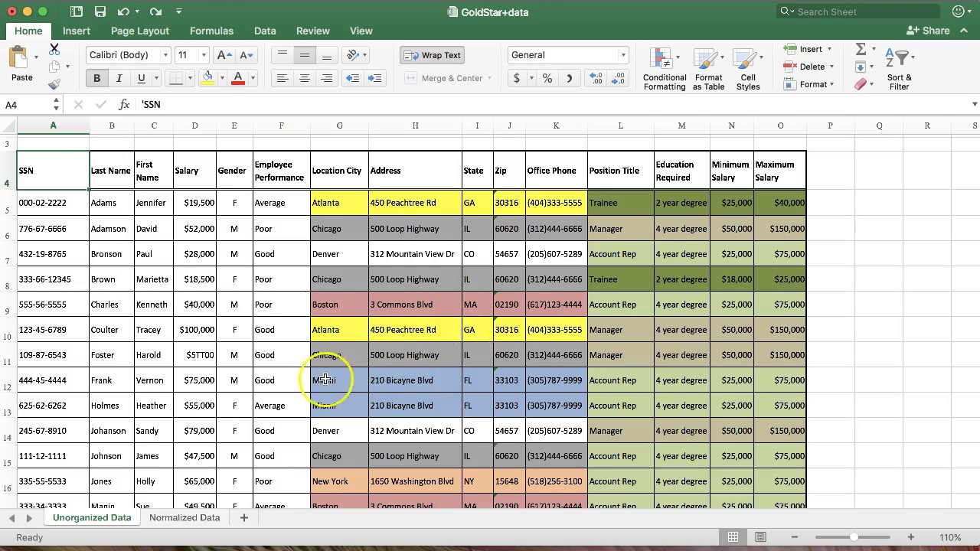Viewport: 980px width, 551px height.
Task: Set middle vertical alignment
Action: tap(304, 55)
